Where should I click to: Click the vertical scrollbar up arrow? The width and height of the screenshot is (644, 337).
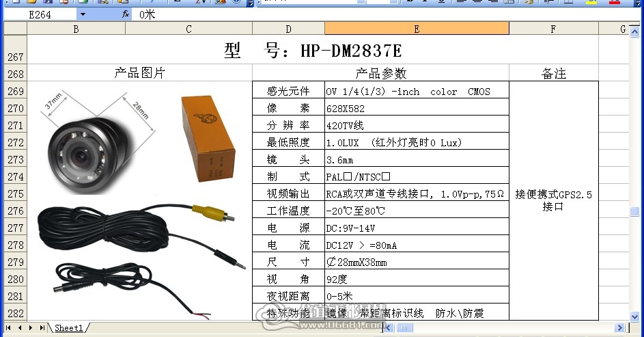[x=634, y=31]
